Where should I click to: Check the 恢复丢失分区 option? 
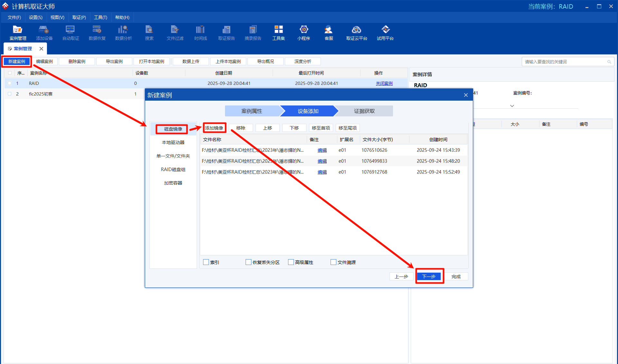(x=248, y=262)
